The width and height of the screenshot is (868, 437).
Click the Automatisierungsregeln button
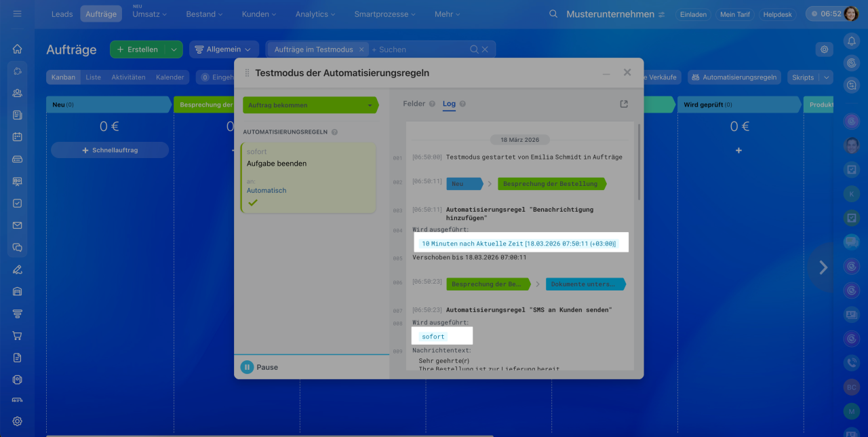(x=734, y=77)
